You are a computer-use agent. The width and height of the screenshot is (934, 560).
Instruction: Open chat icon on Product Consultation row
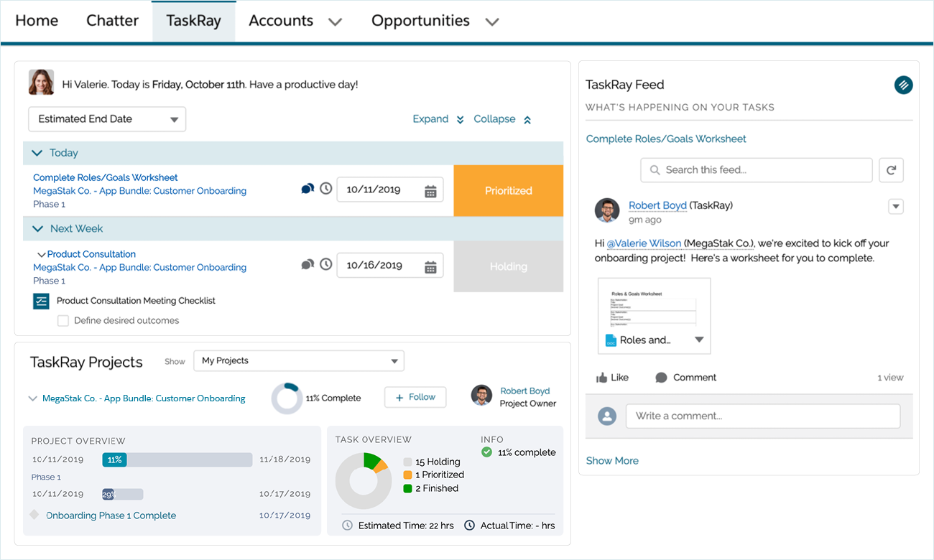coord(308,264)
